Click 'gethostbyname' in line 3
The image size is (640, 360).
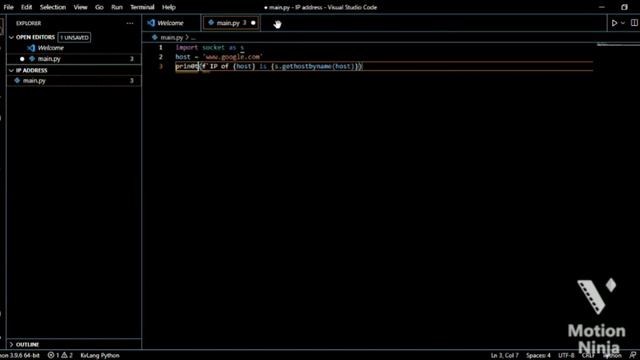[306, 66]
